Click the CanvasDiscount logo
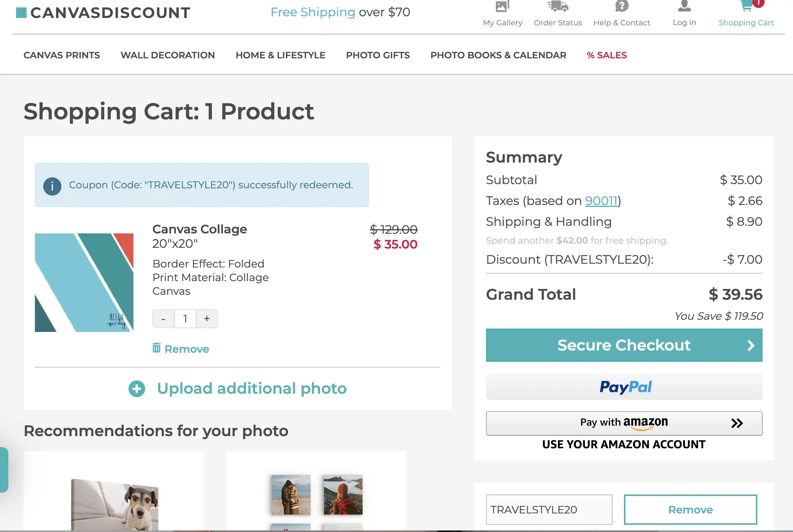This screenshot has height=532, width=793. [x=103, y=13]
